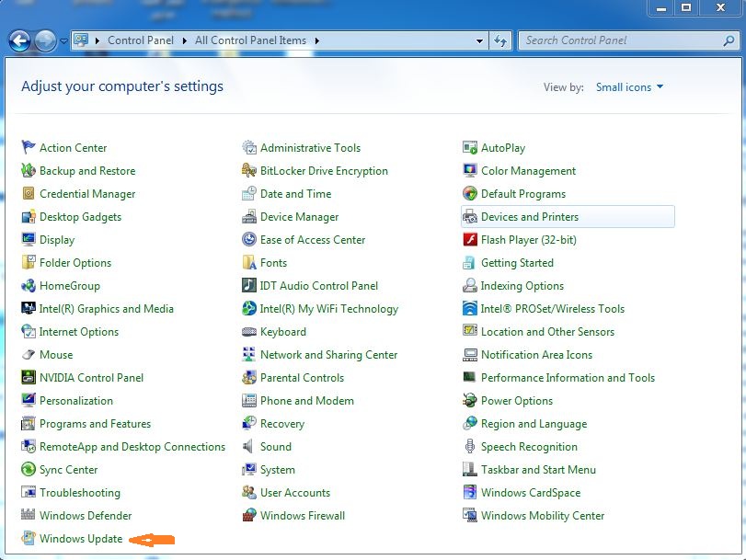The width and height of the screenshot is (746, 560).
Task: Open Phone and Modem link
Action: click(307, 401)
